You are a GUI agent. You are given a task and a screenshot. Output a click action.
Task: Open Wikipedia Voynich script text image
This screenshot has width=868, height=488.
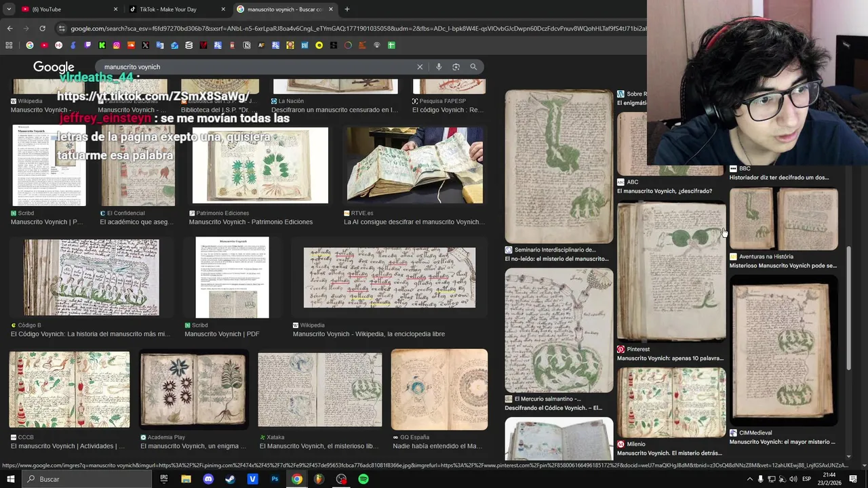(389, 277)
